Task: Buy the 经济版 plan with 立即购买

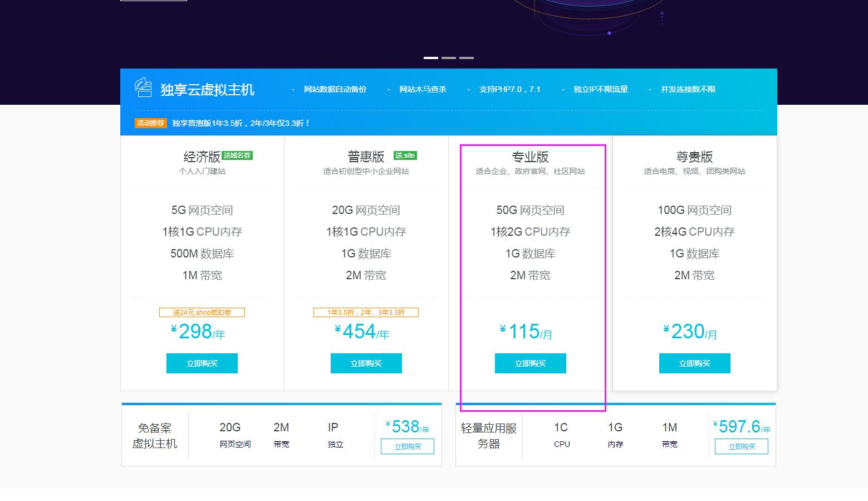Action: [202, 363]
